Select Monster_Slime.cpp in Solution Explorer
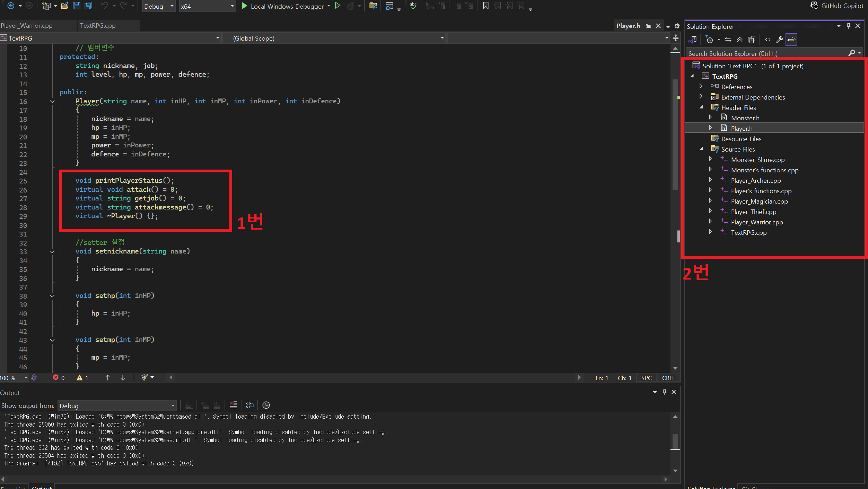 757,160
